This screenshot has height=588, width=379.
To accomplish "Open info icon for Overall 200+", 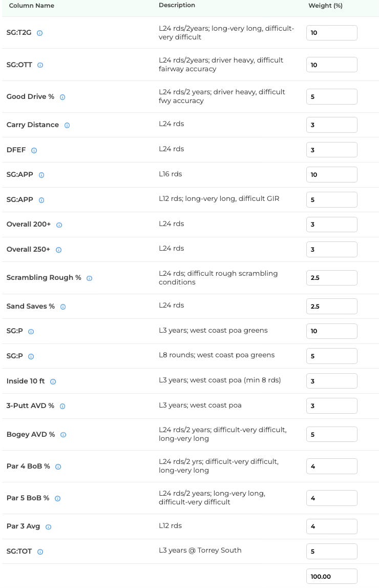I will pos(59,225).
